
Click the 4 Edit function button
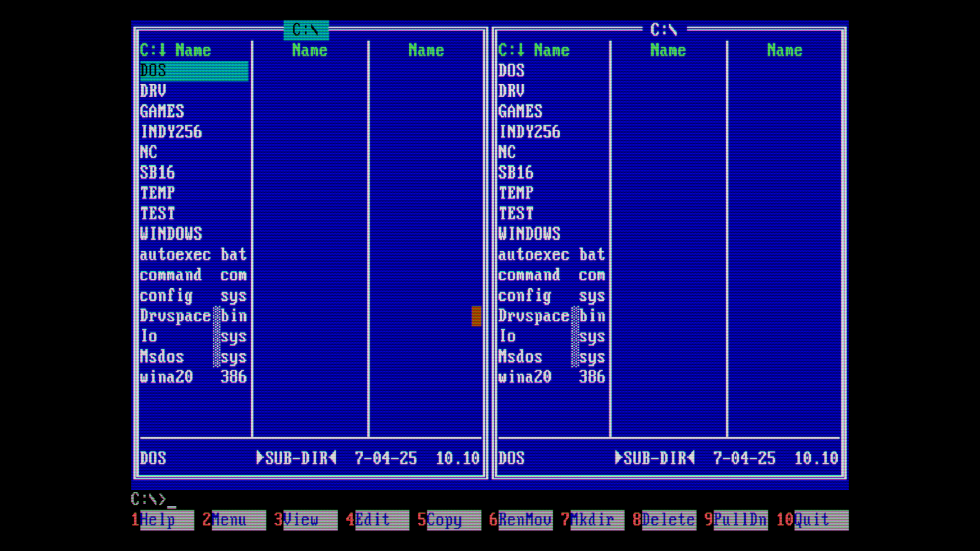coord(377,520)
